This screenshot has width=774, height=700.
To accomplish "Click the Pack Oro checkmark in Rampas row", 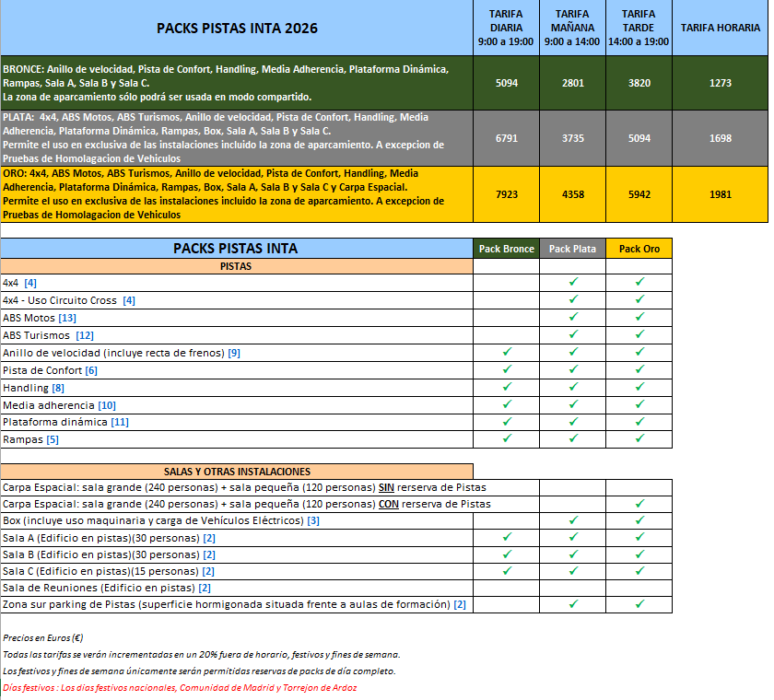I will tap(639, 439).
